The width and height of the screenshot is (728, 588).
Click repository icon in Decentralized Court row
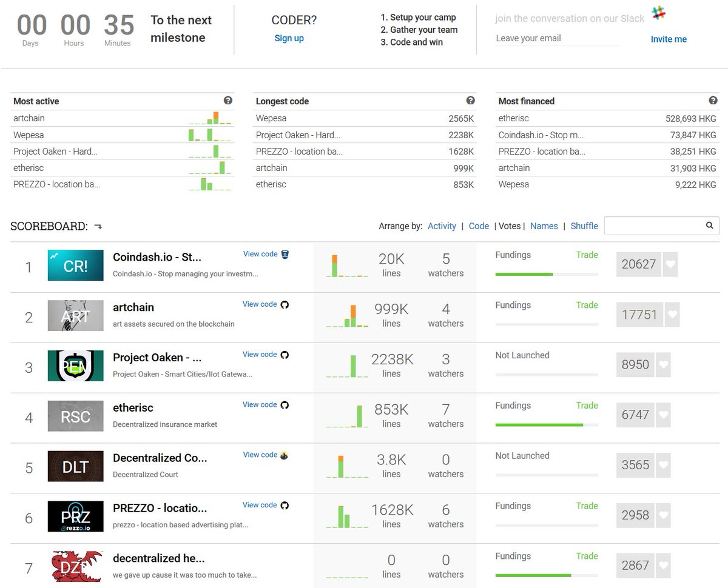[284, 455]
